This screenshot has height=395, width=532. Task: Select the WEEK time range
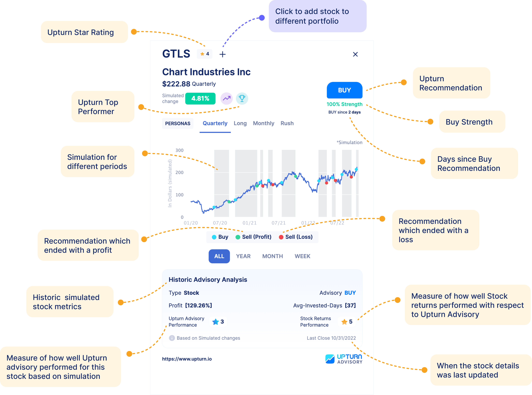302,256
